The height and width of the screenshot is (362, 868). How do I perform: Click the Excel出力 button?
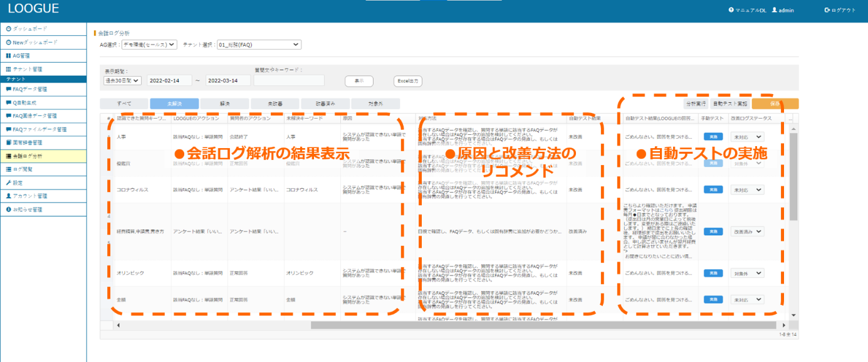click(x=407, y=81)
